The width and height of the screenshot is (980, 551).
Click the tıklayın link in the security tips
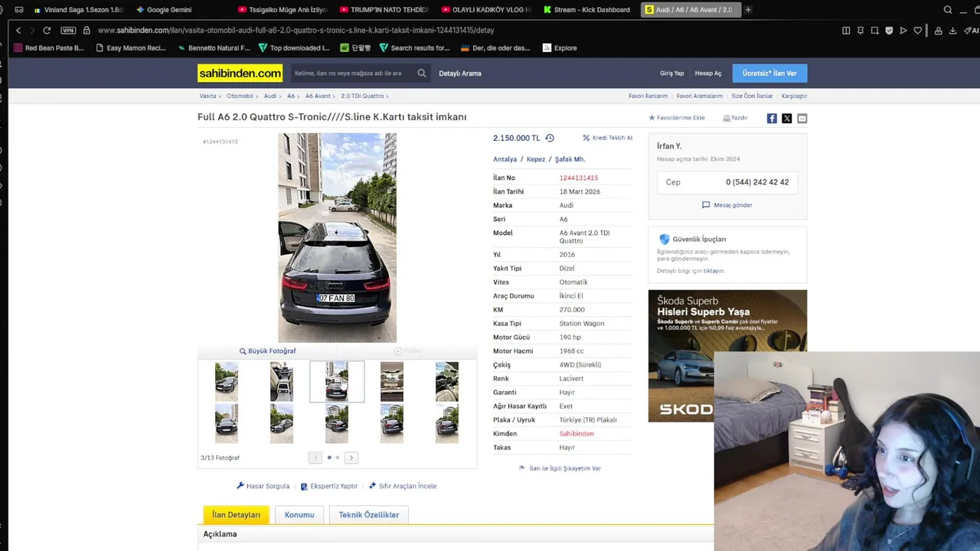point(714,271)
